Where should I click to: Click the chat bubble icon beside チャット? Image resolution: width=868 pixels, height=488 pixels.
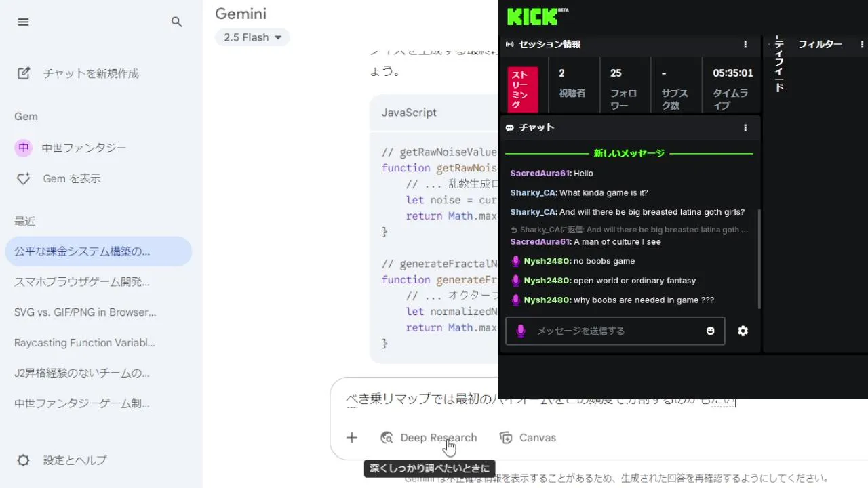point(510,127)
